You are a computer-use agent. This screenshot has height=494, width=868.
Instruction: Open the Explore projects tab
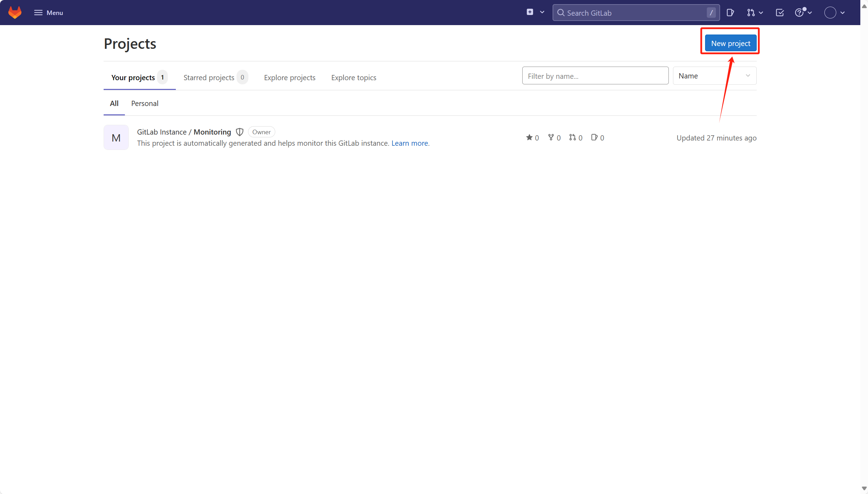tap(289, 77)
